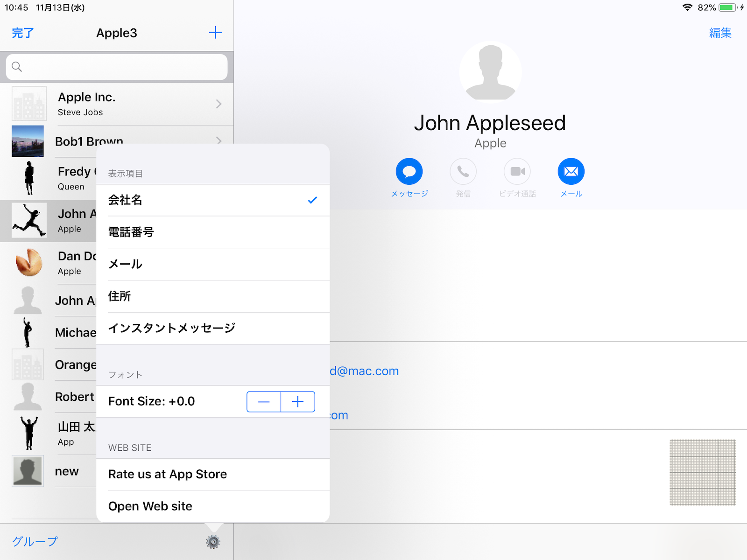Tap the phone call icon

coord(463,172)
